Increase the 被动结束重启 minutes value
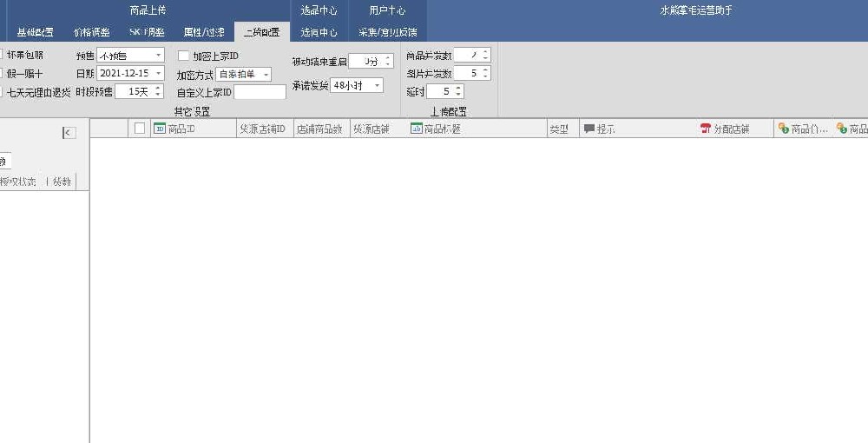Screen dimensions: 868x443 [388, 57]
